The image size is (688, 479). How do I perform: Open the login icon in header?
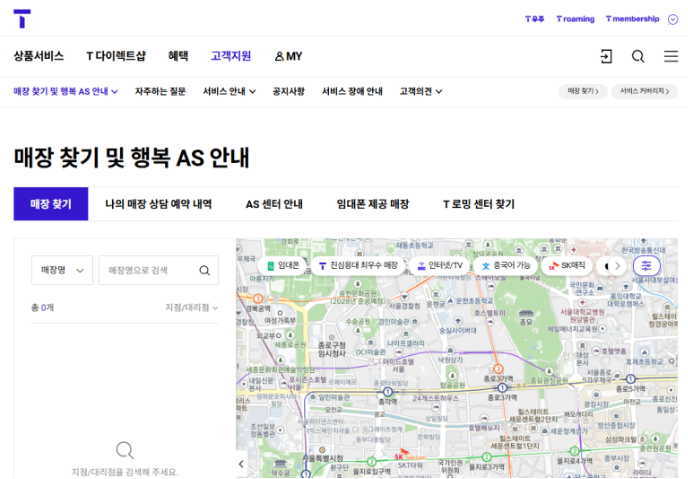click(x=606, y=56)
